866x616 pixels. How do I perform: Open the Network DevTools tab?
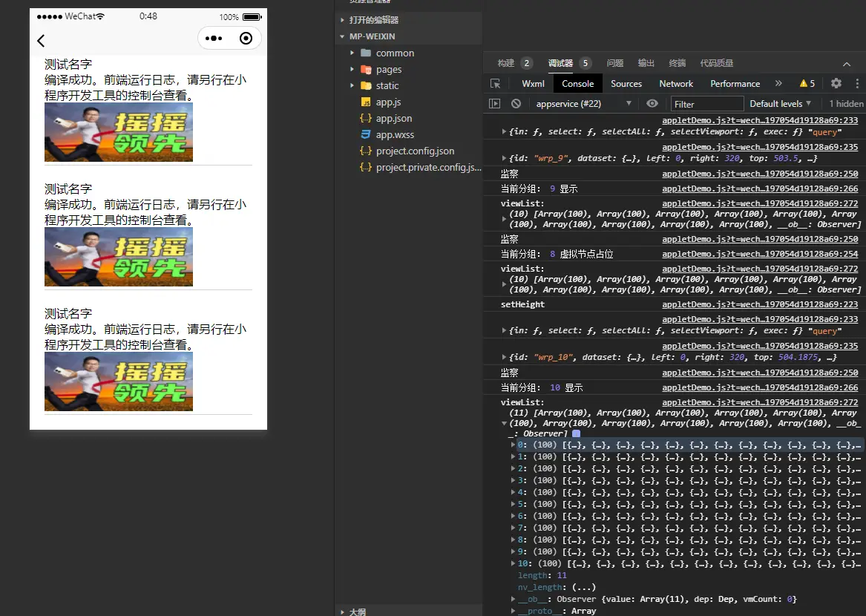[676, 83]
